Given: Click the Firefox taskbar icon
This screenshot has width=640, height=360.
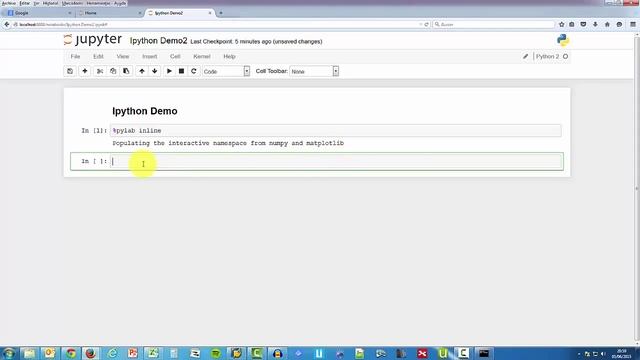Looking at the screenshot, I should pos(91,353).
